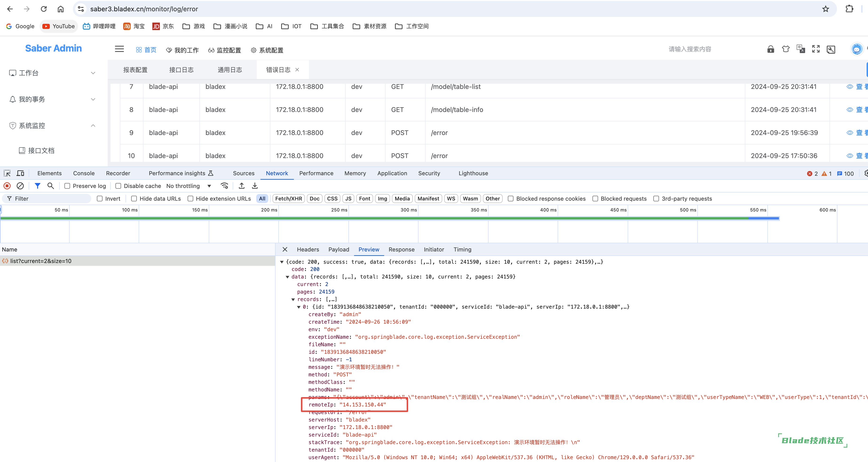The image size is (868, 462).
Task: Filter network requests by Img
Action: click(383, 199)
